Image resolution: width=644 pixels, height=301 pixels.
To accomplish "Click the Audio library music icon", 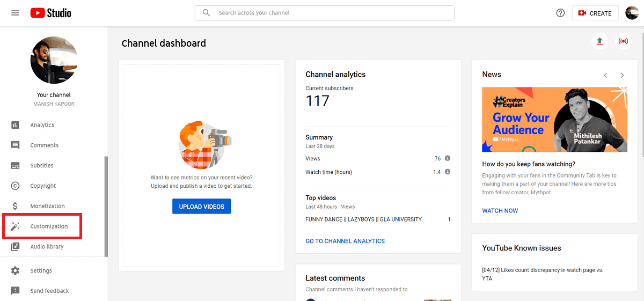I will click(15, 247).
